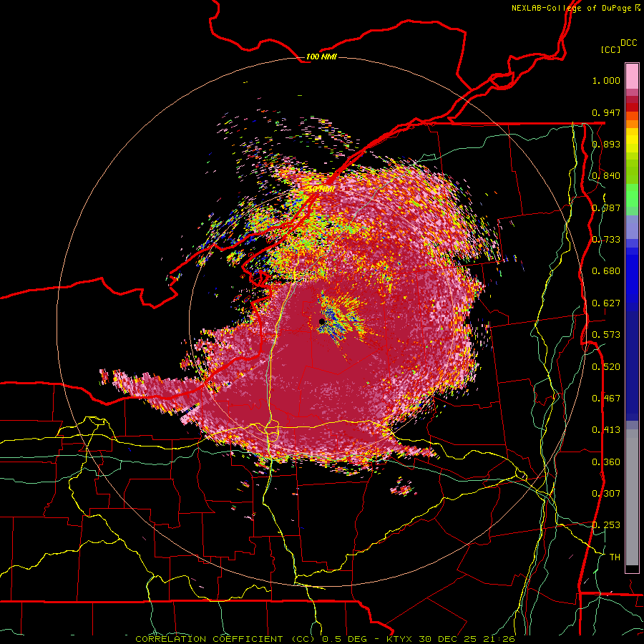Select the 0.360 scale value
Viewport: 644px width, 644px height.
(606, 462)
